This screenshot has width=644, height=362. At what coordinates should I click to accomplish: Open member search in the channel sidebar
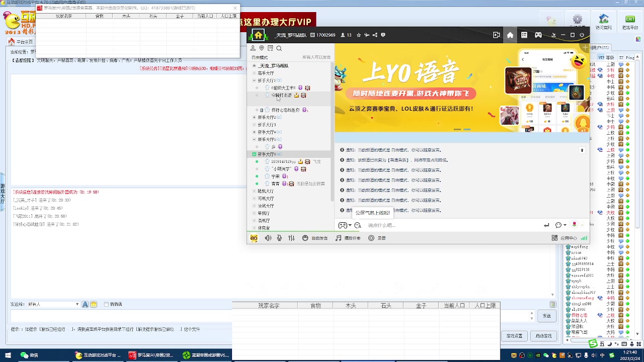click(279, 48)
